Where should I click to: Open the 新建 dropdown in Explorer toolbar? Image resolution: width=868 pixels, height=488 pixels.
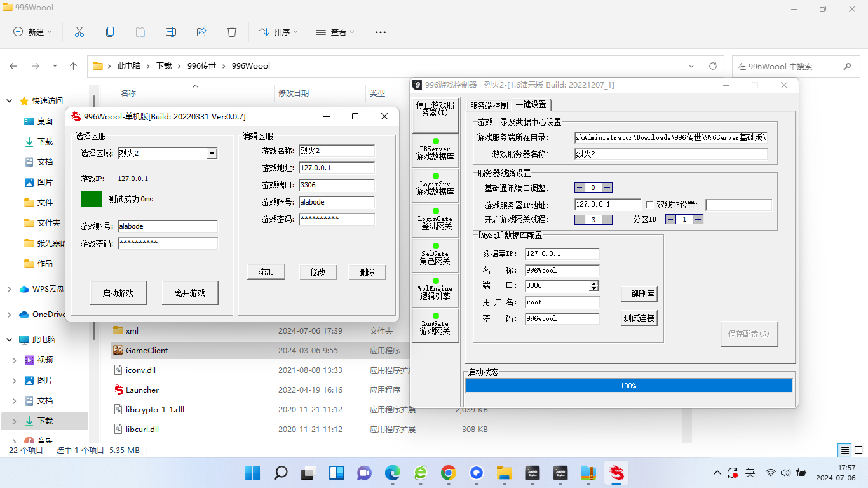(33, 32)
